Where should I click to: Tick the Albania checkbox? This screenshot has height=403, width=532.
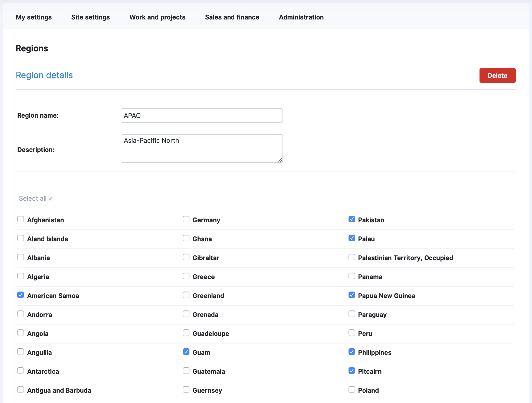[x=21, y=257]
